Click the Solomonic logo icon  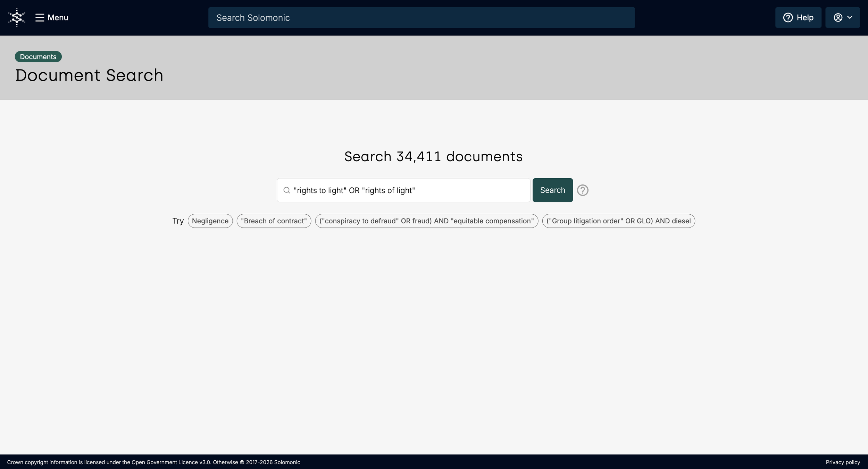[x=17, y=17]
